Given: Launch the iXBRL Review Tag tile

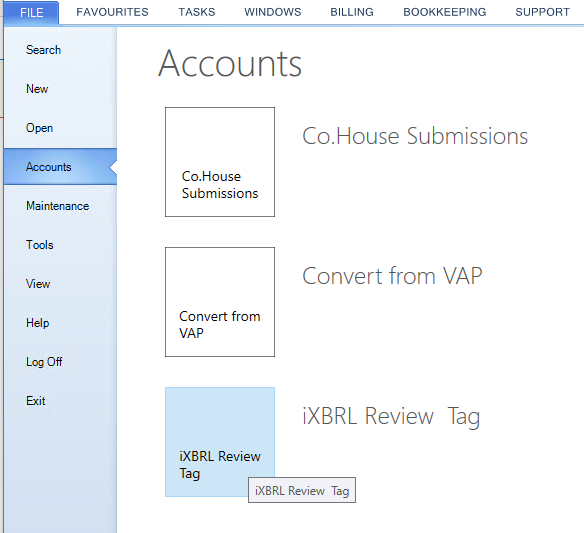Looking at the screenshot, I should pos(220,442).
